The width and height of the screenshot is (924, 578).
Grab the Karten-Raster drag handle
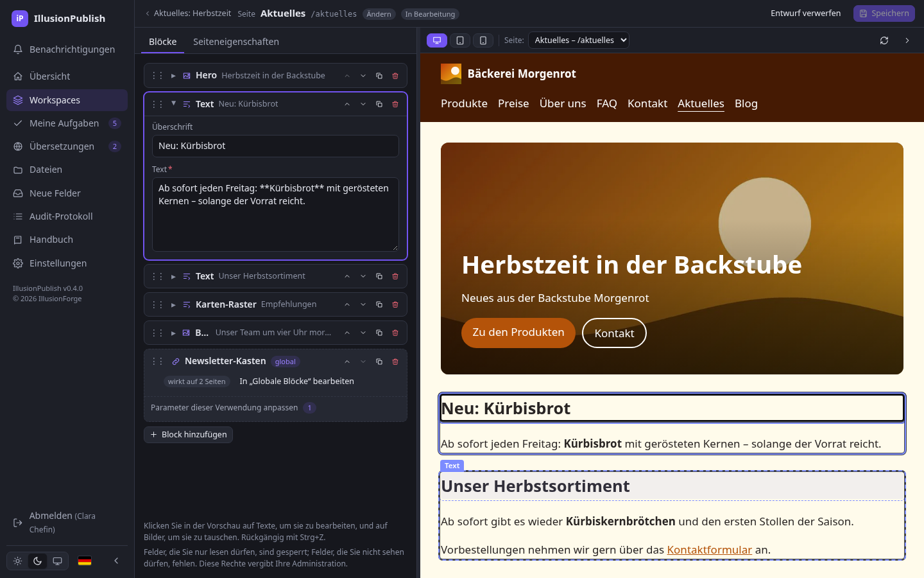tap(157, 304)
